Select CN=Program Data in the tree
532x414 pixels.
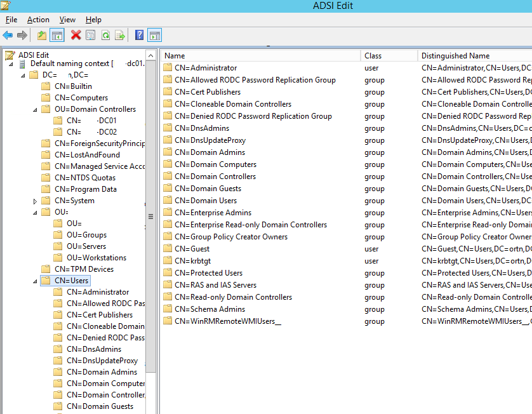(x=86, y=189)
